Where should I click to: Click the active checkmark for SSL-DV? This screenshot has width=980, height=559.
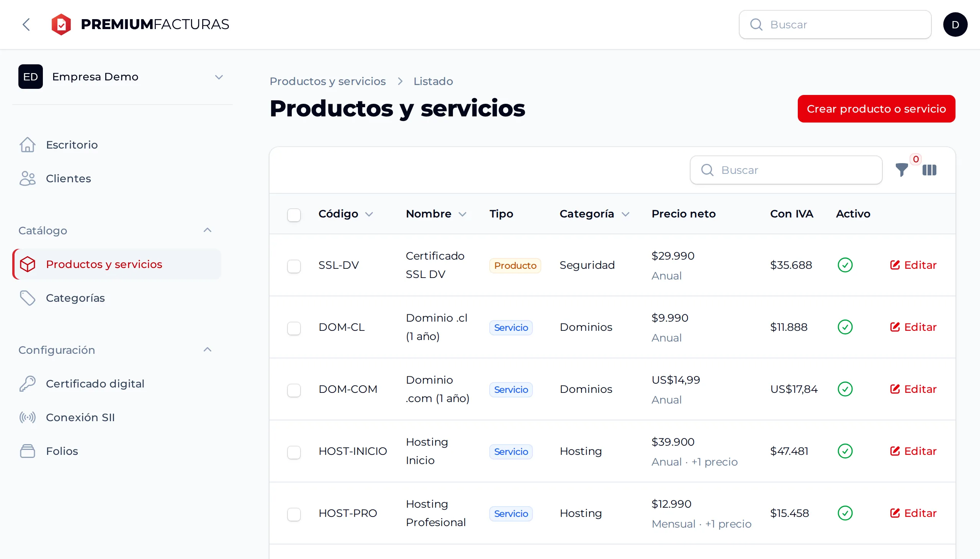845,265
